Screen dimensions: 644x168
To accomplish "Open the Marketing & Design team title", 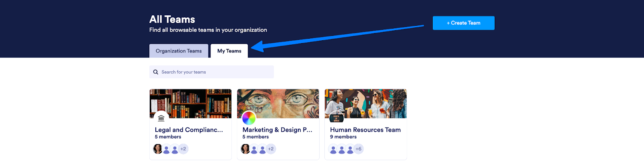I will pos(277,130).
